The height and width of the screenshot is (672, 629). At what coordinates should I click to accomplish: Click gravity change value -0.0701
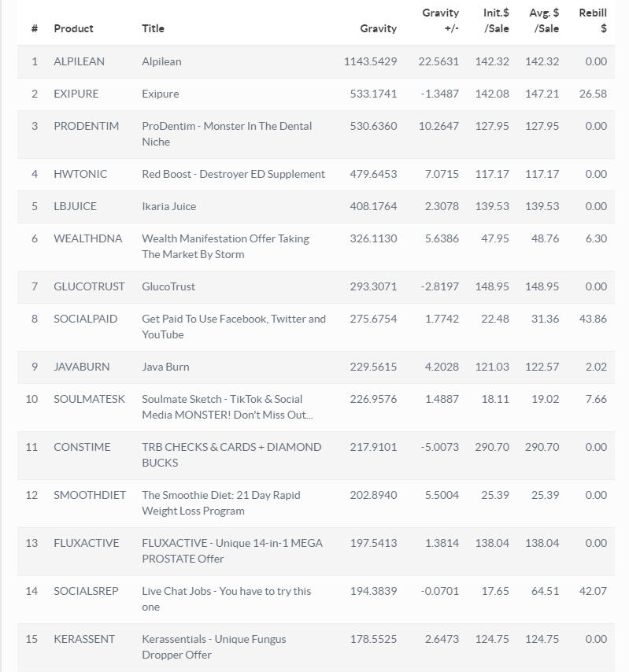[x=440, y=591]
